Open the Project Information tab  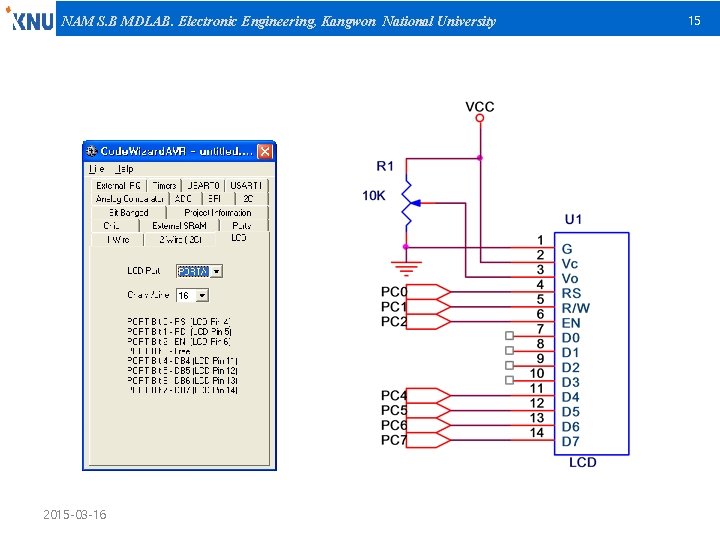tap(218, 213)
